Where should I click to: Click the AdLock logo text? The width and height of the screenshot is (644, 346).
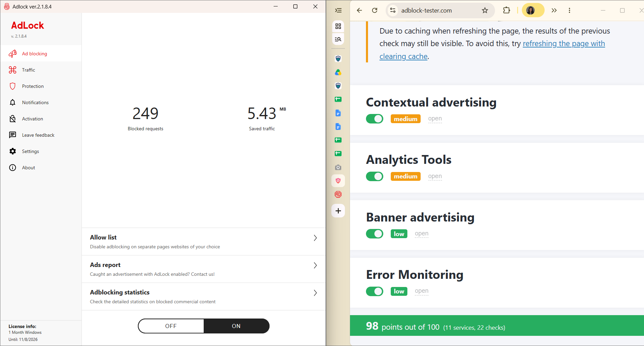click(x=27, y=25)
